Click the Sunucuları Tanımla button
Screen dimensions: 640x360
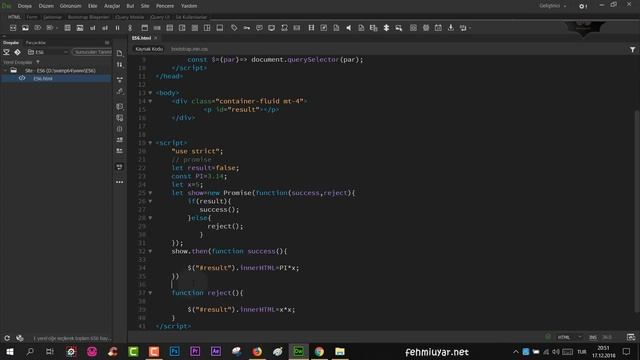(x=92, y=52)
